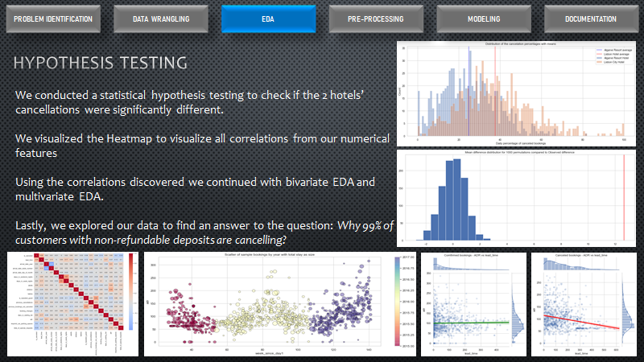Open the scatter of sample bookings chart
The width and height of the screenshot is (644, 362).
pos(279,304)
